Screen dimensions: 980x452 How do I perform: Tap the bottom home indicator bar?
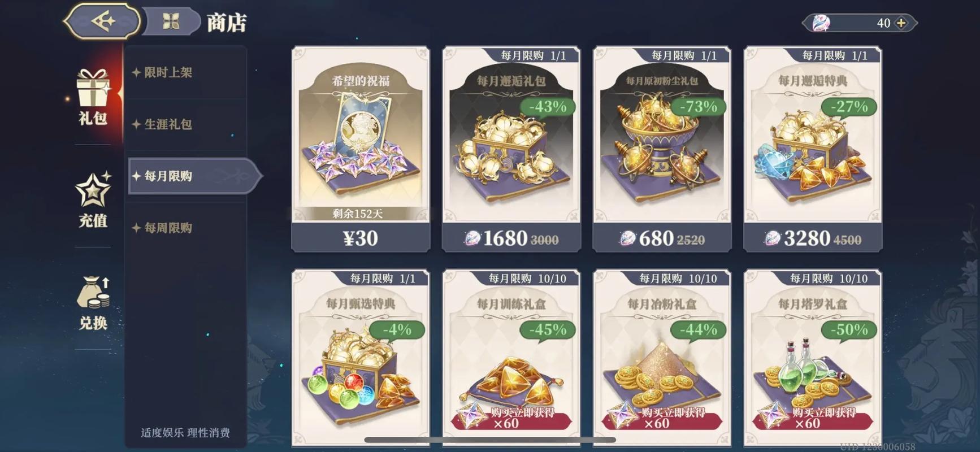(490, 440)
